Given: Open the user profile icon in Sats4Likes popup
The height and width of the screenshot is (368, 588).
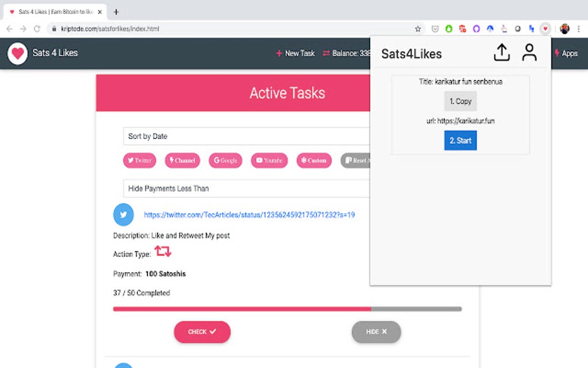Looking at the screenshot, I should click(x=529, y=52).
